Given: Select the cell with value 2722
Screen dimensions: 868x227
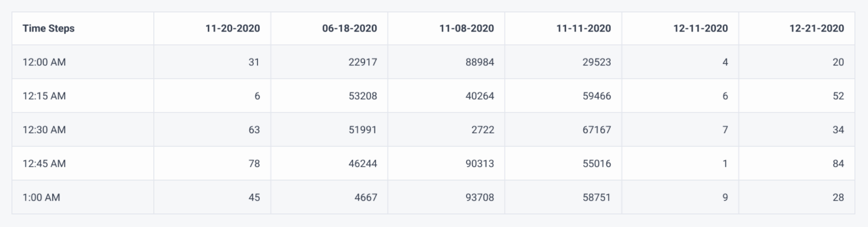Looking at the screenshot, I should (447, 130).
